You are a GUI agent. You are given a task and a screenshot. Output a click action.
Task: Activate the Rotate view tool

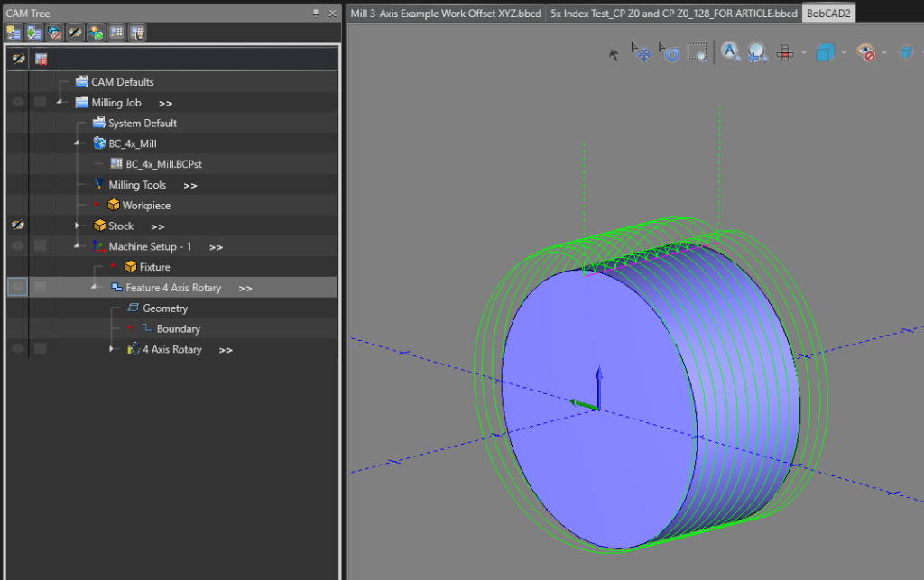[670, 52]
